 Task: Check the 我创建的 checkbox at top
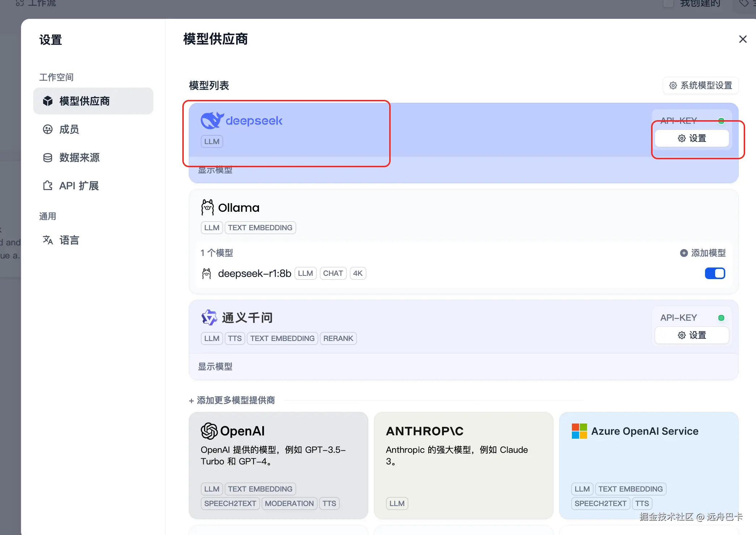point(668,4)
